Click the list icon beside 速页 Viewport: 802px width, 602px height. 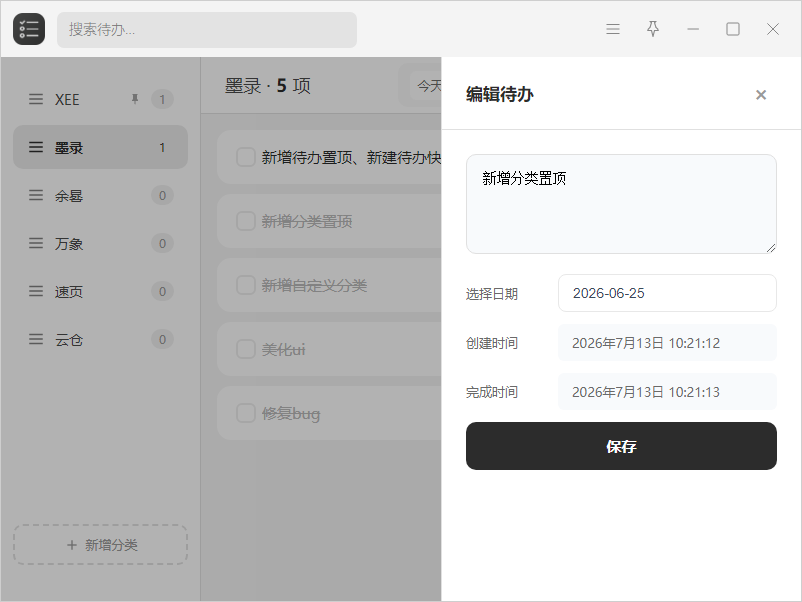pos(36,292)
